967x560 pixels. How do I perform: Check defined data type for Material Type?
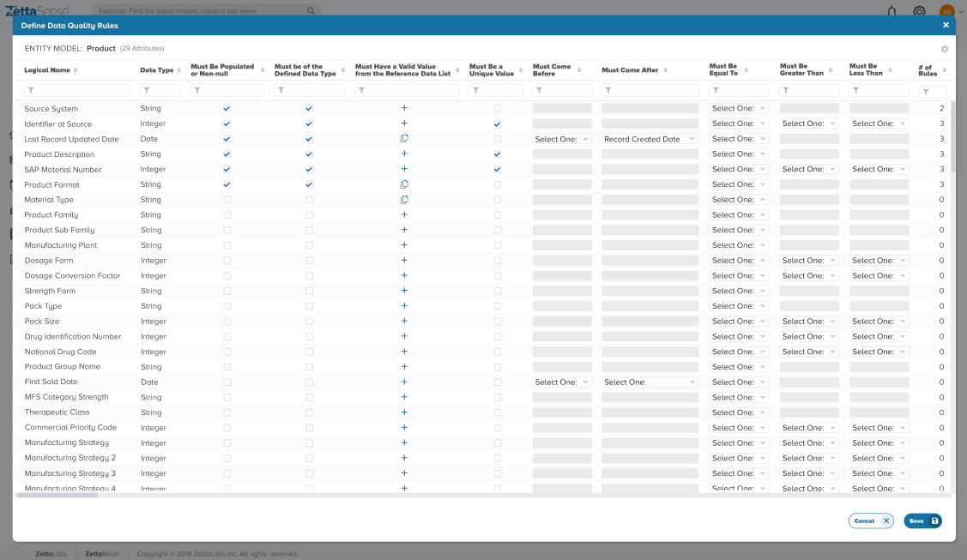click(x=309, y=200)
